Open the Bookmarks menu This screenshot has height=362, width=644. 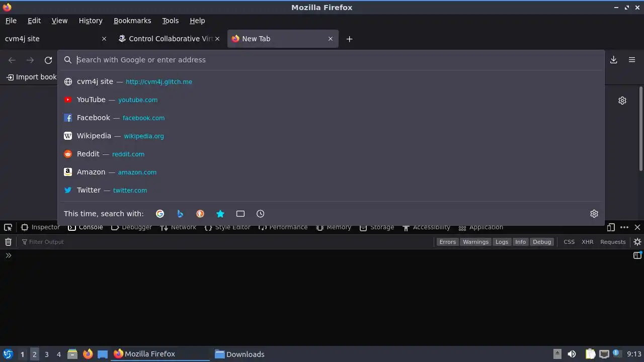(132, 21)
